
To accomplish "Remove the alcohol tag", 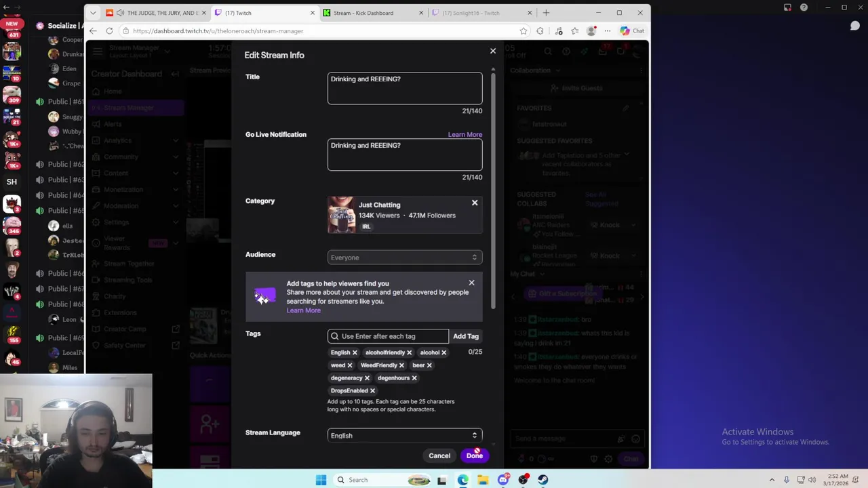I will pyautogui.click(x=444, y=352).
